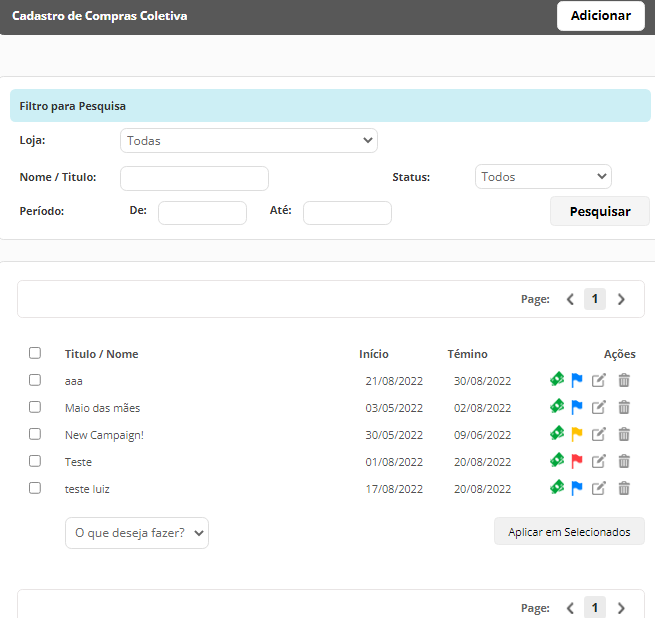Click yellow flag for New Campaign!
The width and height of the screenshot is (655, 618).
577,435
